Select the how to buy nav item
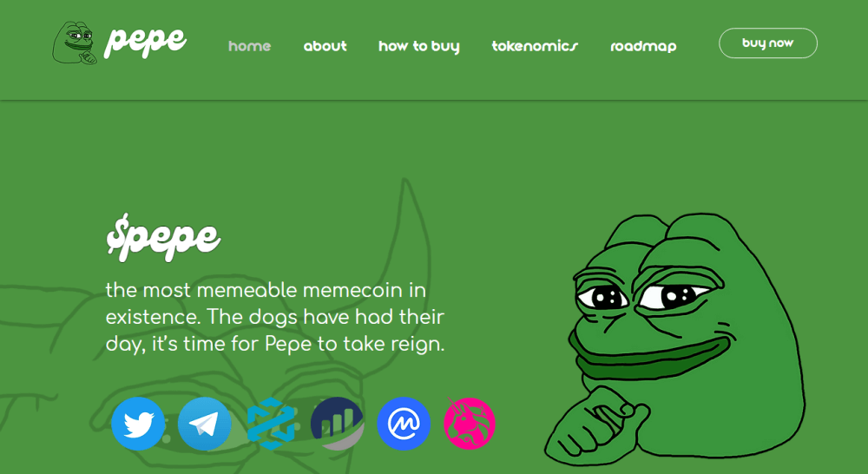This screenshot has height=474, width=868. [419, 47]
